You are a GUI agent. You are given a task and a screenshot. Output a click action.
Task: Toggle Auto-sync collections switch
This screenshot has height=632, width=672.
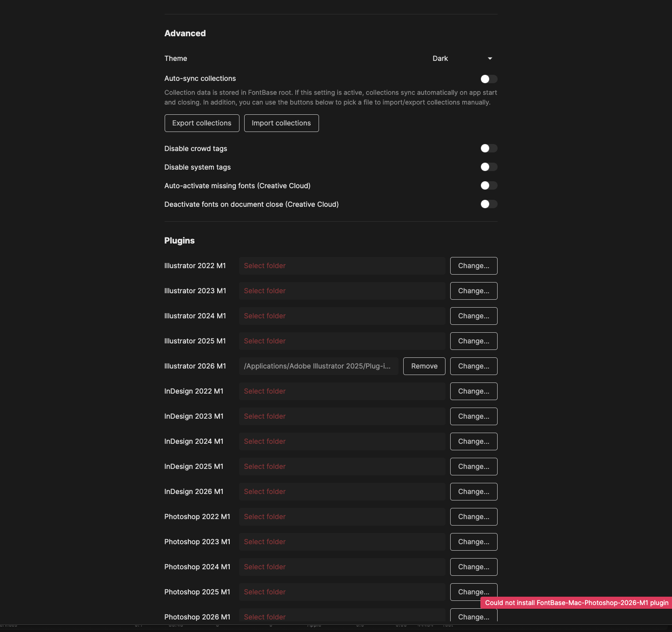[489, 79]
